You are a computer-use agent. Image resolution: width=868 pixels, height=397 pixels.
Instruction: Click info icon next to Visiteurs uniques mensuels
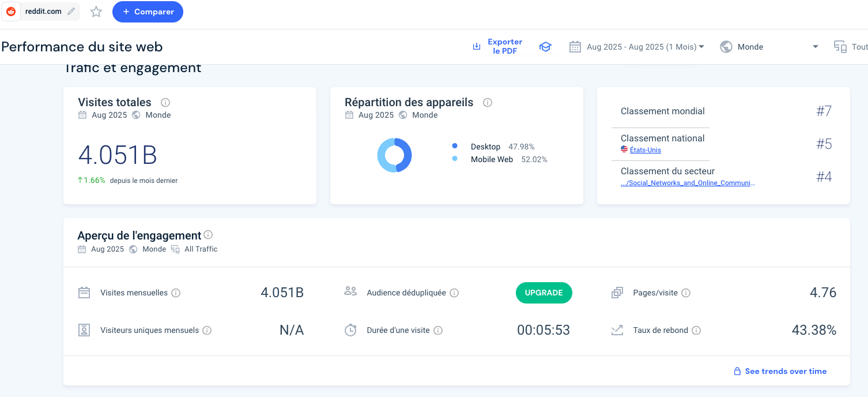click(x=207, y=331)
